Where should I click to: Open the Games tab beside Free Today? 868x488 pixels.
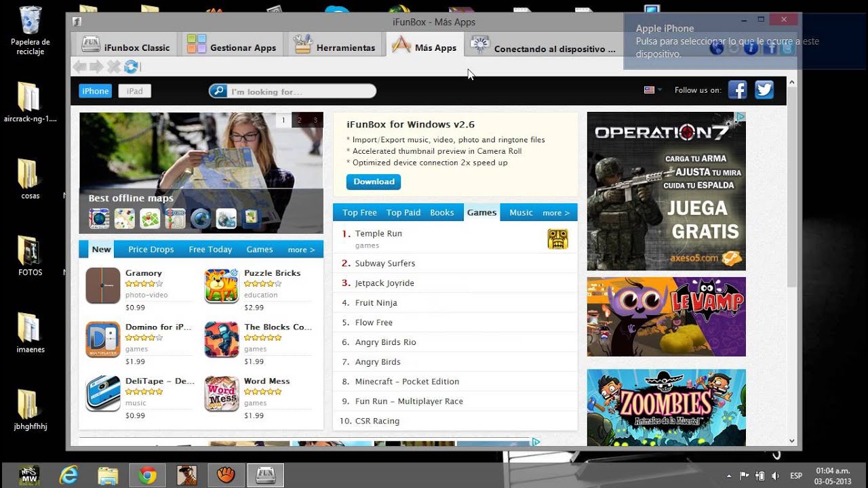tap(260, 249)
